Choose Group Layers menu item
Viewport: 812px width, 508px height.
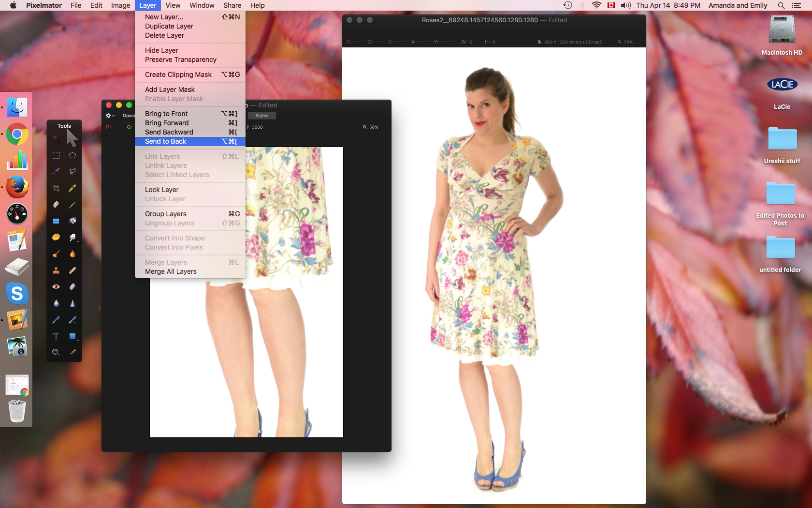(x=190, y=214)
